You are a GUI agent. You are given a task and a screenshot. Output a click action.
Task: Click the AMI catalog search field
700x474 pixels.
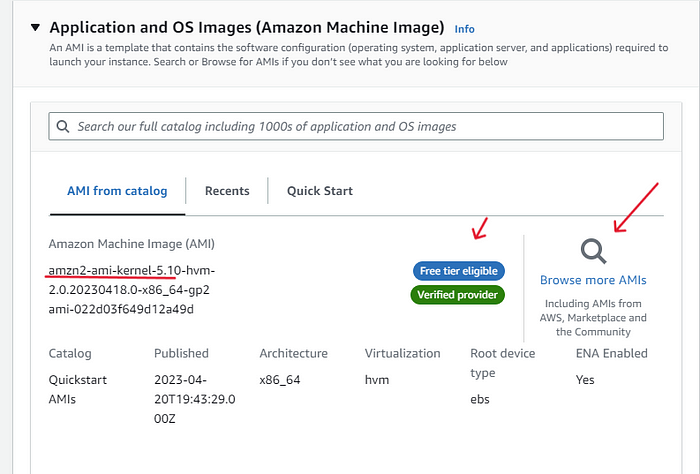coord(356,126)
